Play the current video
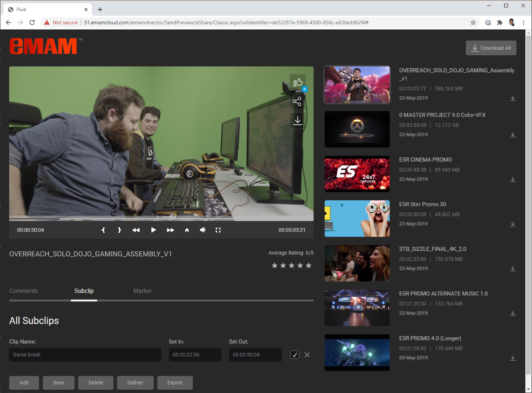532x393 pixels. [x=153, y=229]
